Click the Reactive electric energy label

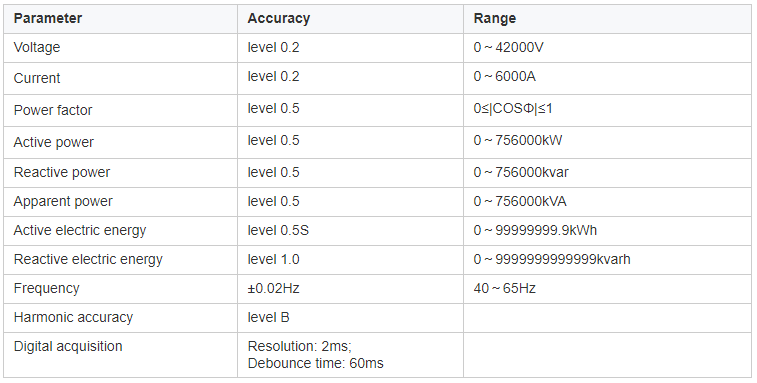(x=88, y=260)
